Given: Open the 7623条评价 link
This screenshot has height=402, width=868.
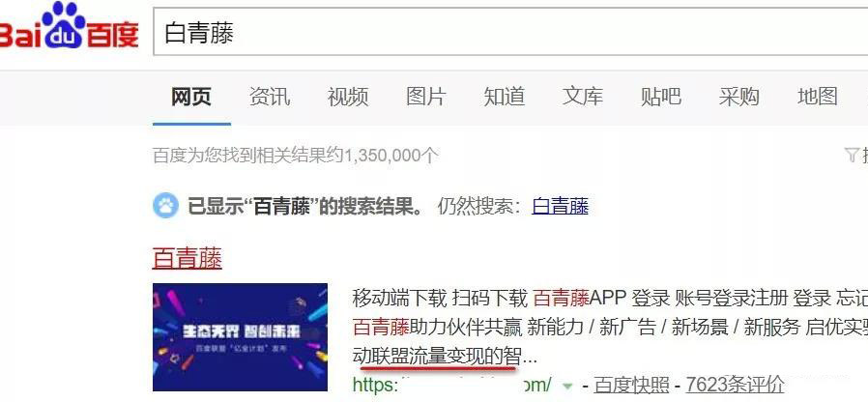Looking at the screenshot, I should (736, 384).
